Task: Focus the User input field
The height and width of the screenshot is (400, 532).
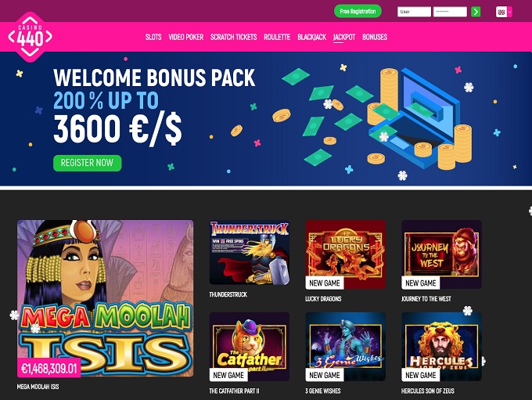Action: point(414,12)
